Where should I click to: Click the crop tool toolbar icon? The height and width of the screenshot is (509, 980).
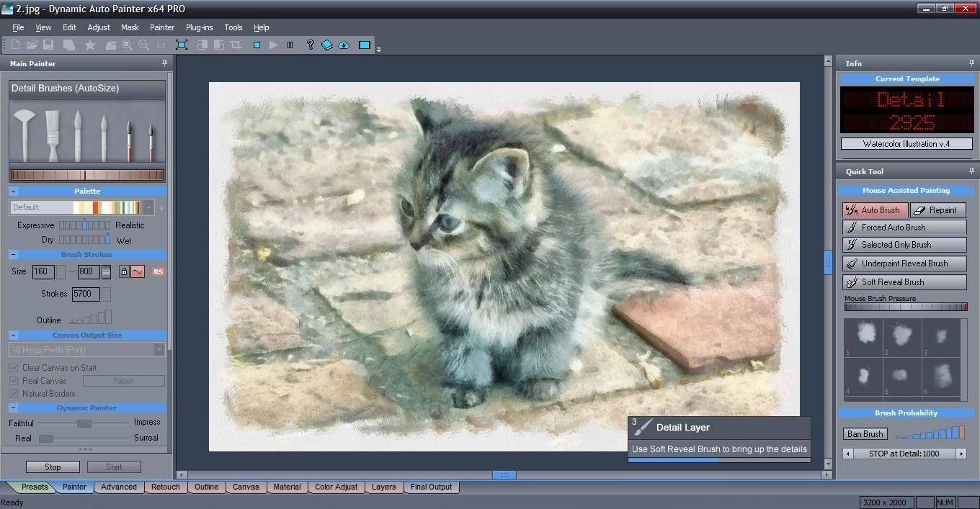236,45
